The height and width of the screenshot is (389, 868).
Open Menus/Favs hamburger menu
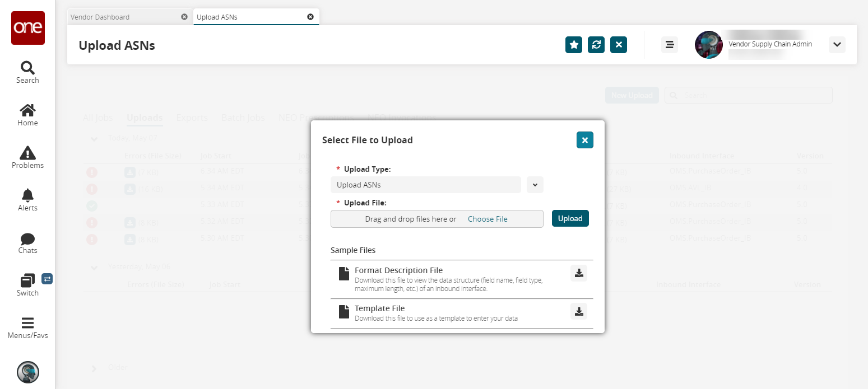(x=27, y=324)
